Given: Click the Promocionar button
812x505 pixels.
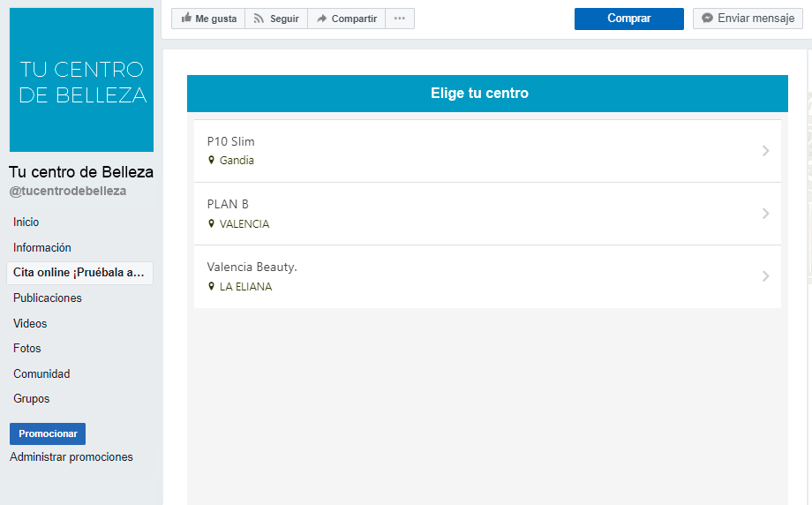Looking at the screenshot, I should [x=48, y=433].
